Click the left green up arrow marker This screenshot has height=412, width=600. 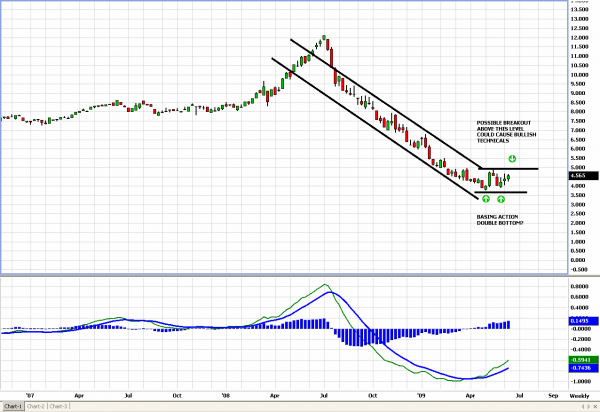pyautogui.click(x=486, y=200)
